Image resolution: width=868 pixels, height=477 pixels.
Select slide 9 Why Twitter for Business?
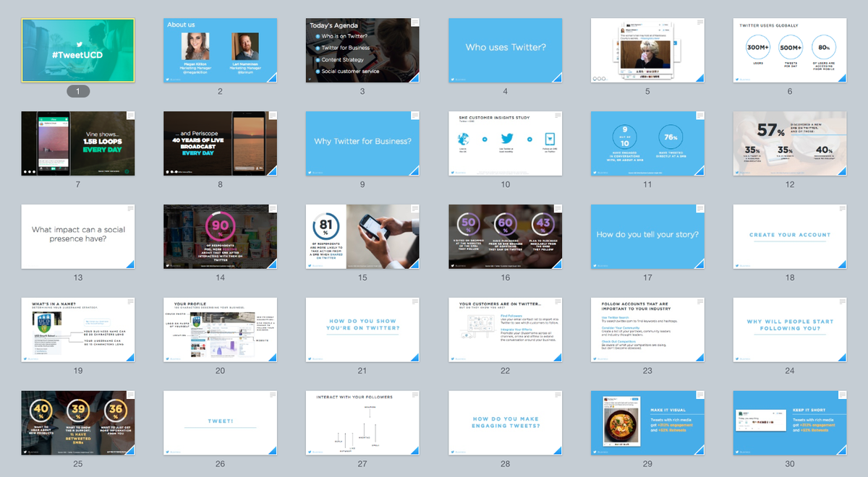pos(362,143)
